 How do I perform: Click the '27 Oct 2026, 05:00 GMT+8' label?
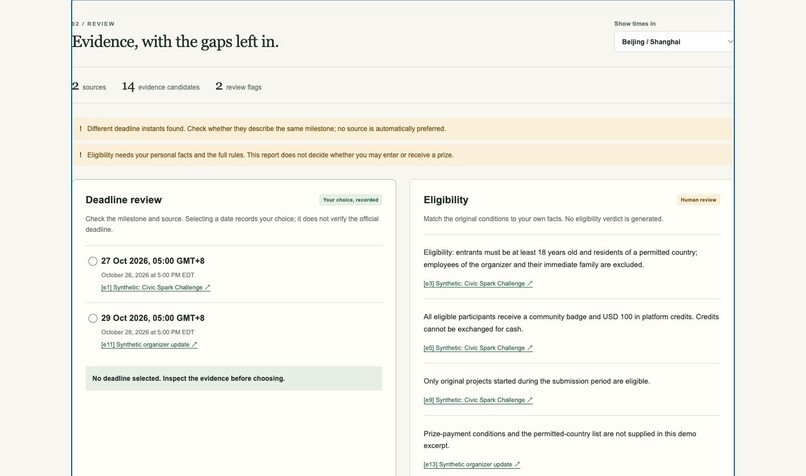point(153,261)
